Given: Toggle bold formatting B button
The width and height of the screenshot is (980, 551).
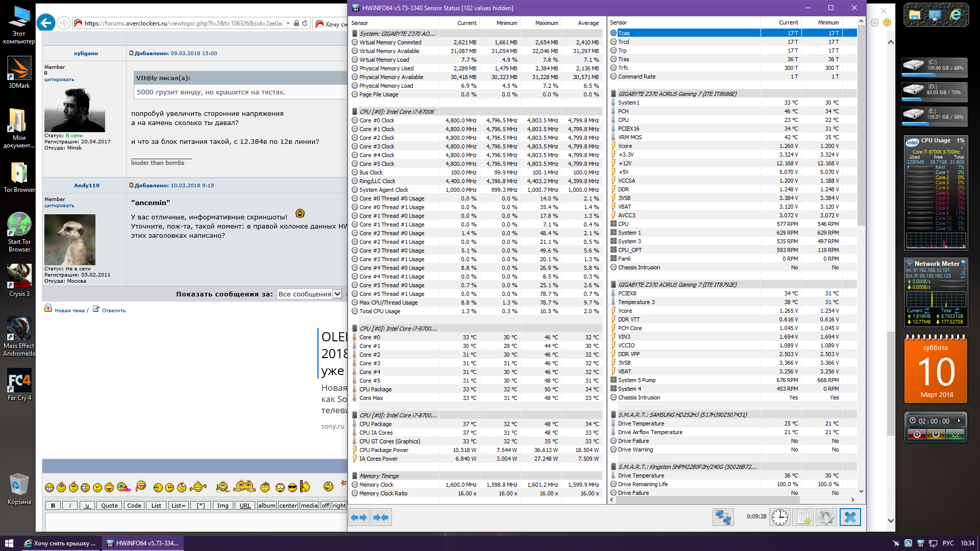Looking at the screenshot, I should tap(53, 506).
